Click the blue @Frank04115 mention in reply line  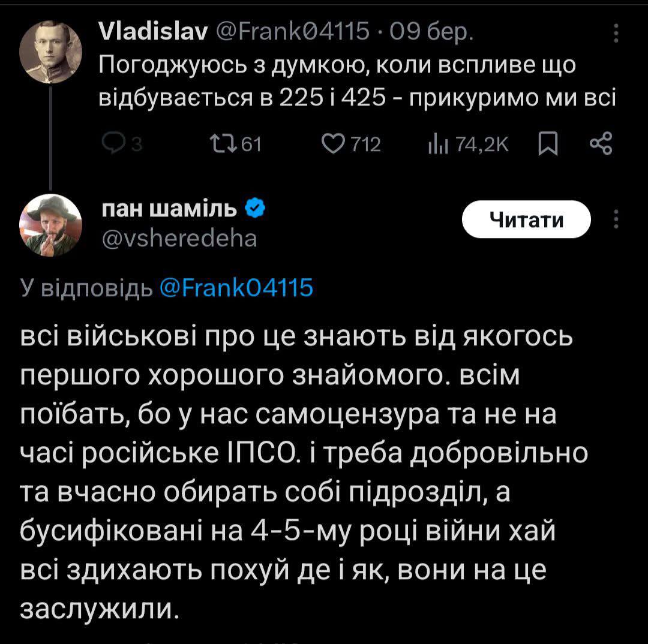point(236,288)
